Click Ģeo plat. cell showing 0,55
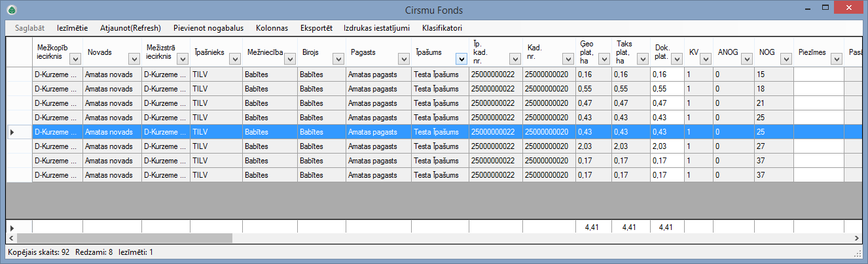 coord(594,88)
